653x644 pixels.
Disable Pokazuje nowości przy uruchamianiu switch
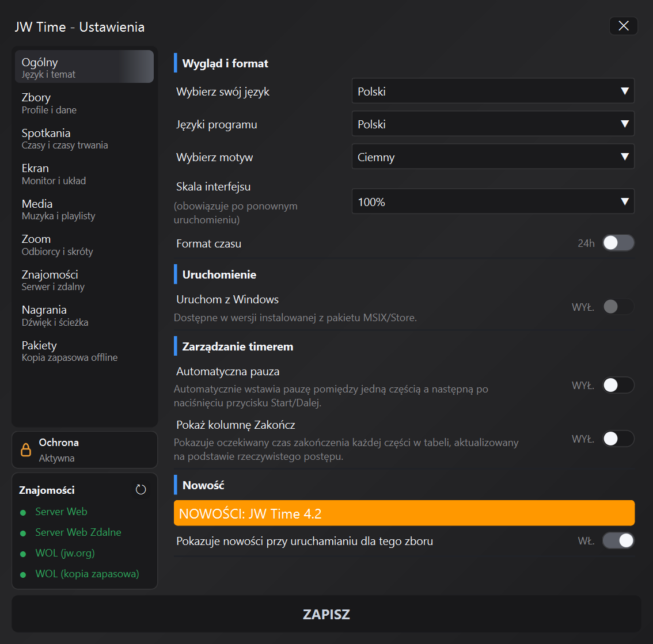618,540
